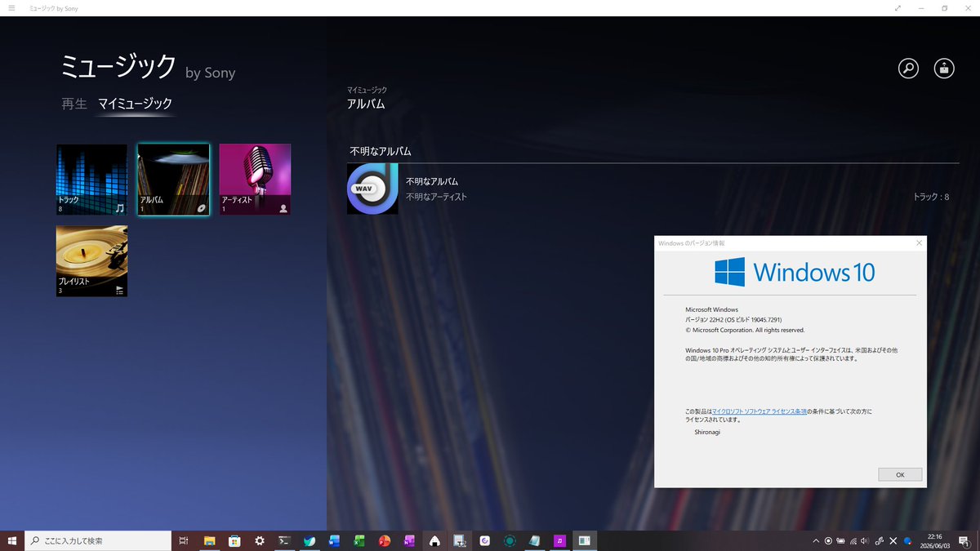Click the circular record icon in system tray
980x551 pixels.
click(x=828, y=540)
